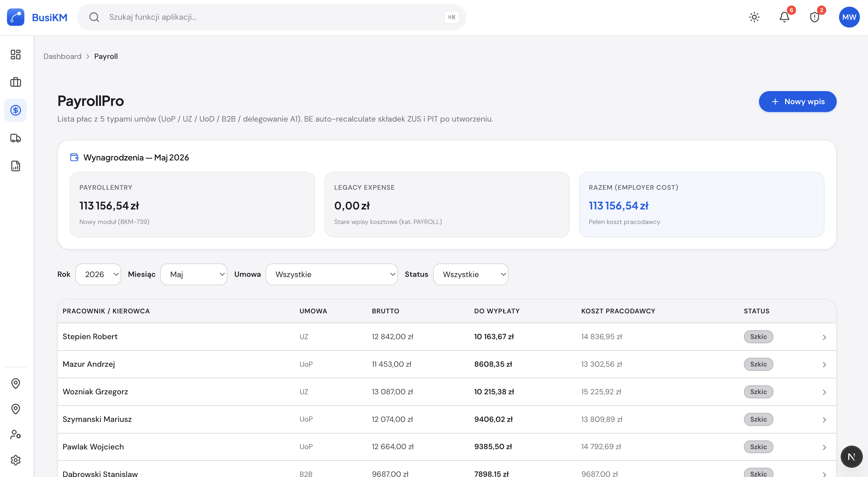Click the wallet icon beside Wynagrodzenia heading
This screenshot has width=868, height=477.
tap(74, 157)
